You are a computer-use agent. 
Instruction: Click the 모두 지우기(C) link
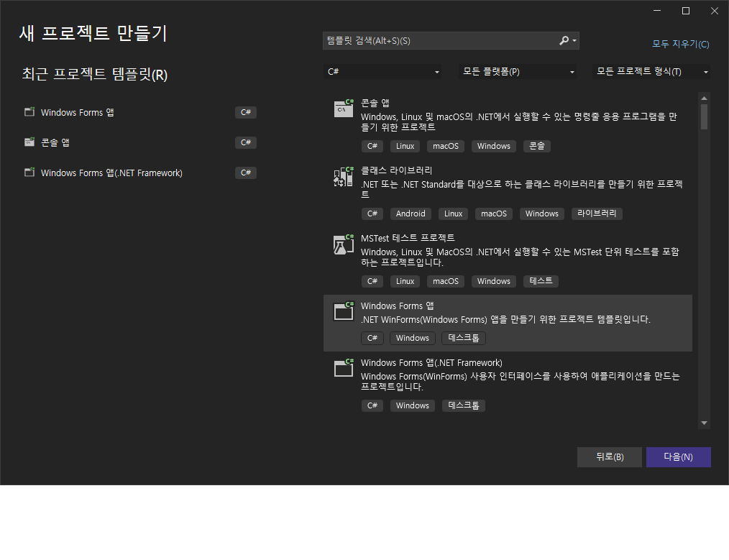click(x=681, y=44)
